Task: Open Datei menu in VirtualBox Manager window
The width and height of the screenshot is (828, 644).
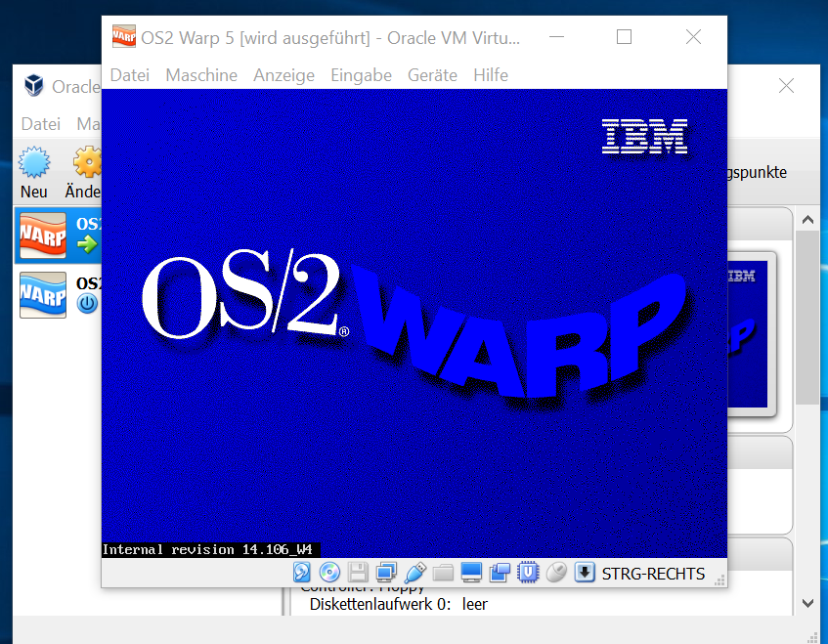Action: click(x=41, y=123)
